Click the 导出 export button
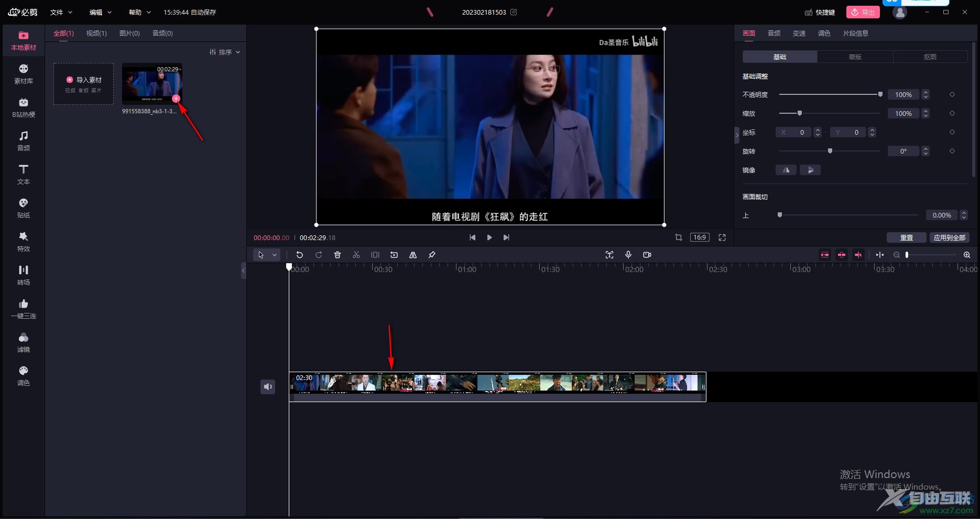The height and width of the screenshot is (519, 980). 863,12
